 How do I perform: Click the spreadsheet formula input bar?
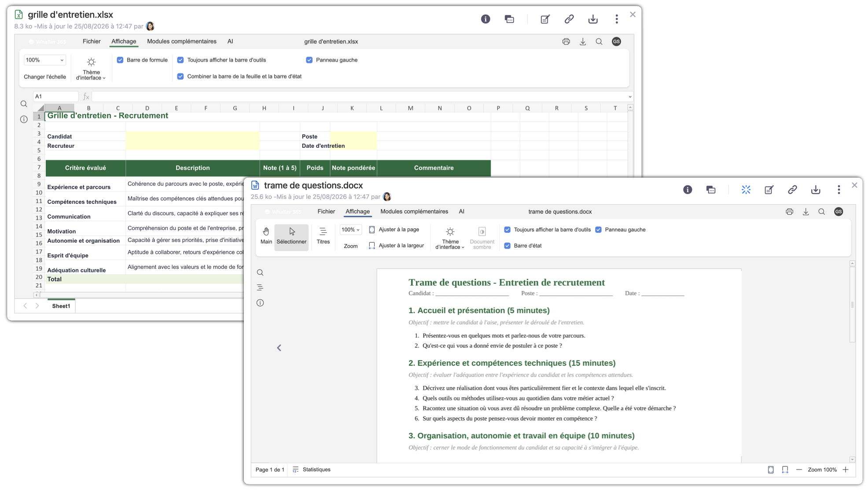(x=359, y=97)
